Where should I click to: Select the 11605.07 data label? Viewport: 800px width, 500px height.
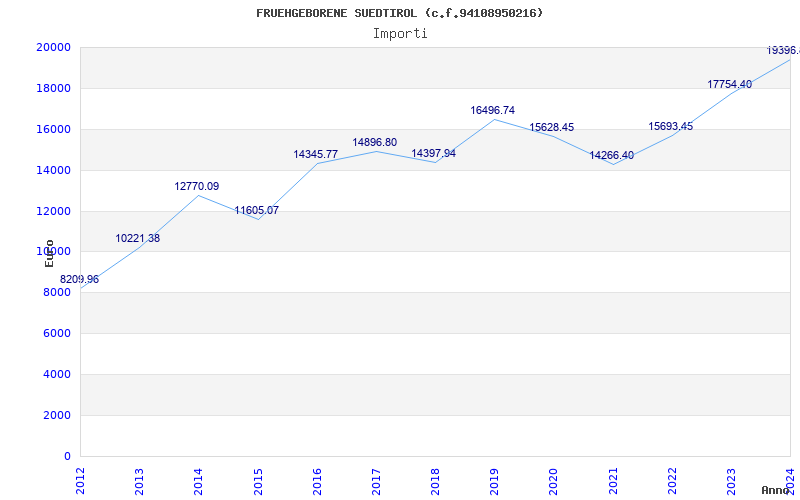257,210
